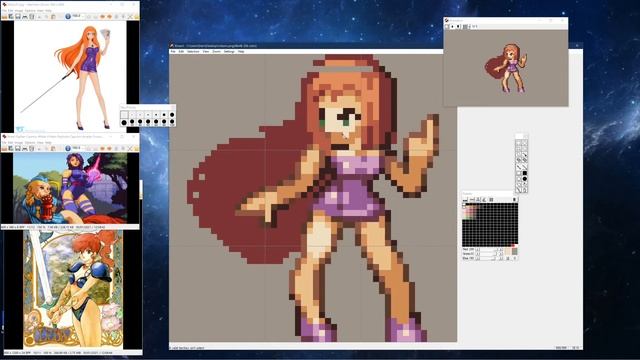Click armored redhead reference image in bottom window
This screenshot has height=360, width=640.
pos(73,289)
